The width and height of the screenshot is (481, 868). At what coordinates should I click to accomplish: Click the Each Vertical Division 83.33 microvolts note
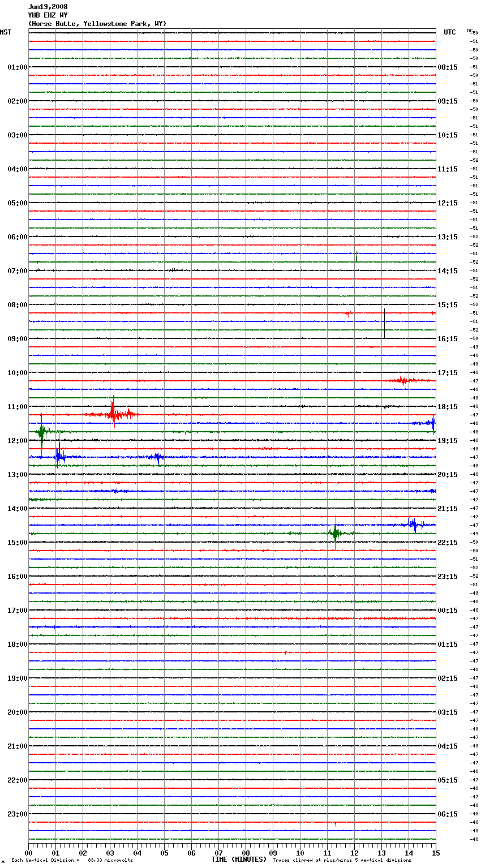pyautogui.click(x=72, y=860)
